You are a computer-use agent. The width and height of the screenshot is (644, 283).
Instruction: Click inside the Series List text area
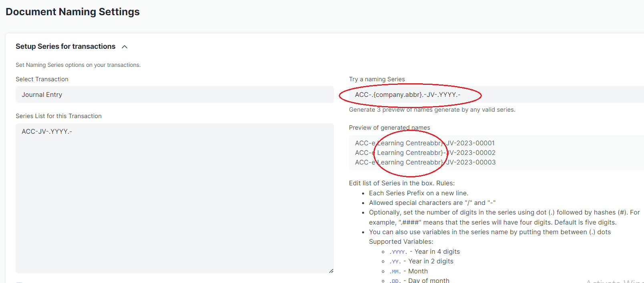coord(175,199)
